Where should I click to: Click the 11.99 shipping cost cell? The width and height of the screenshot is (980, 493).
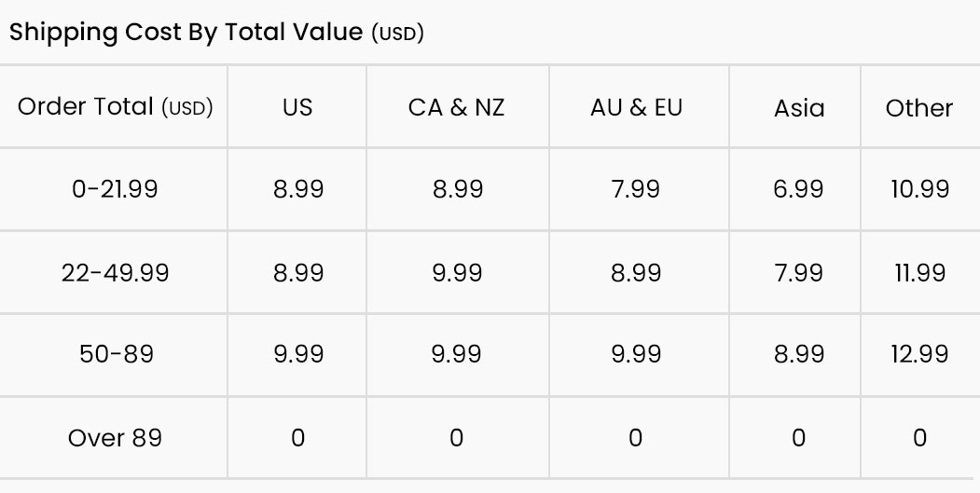coord(919,273)
